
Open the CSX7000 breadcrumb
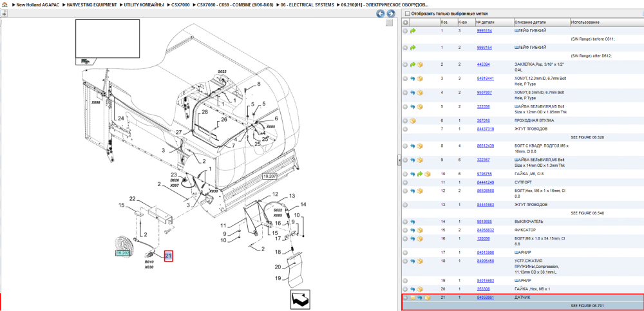coord(180,5)
